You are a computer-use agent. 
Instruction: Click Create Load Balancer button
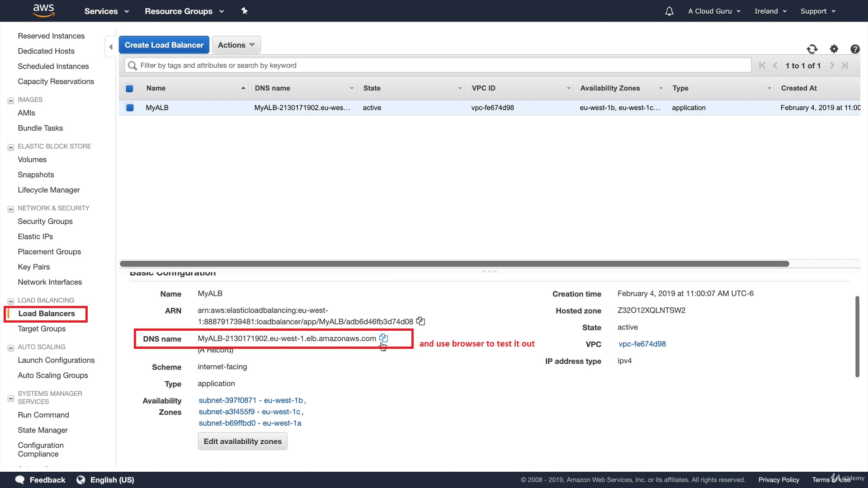(164, 45)
